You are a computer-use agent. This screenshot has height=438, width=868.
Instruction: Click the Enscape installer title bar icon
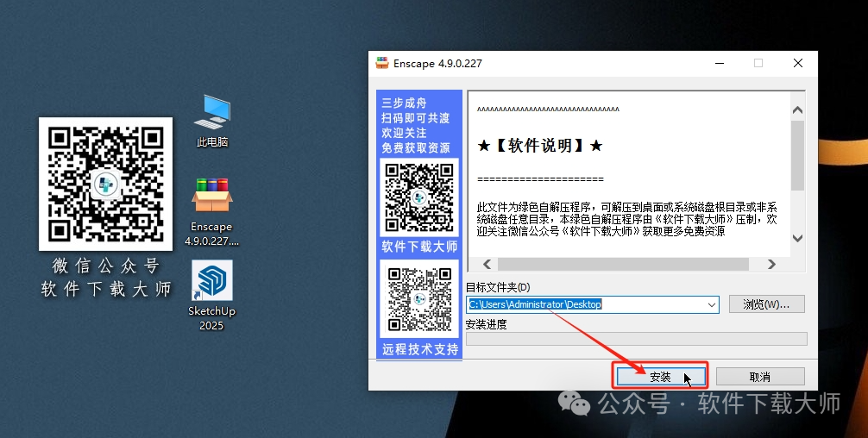[382, 63]
